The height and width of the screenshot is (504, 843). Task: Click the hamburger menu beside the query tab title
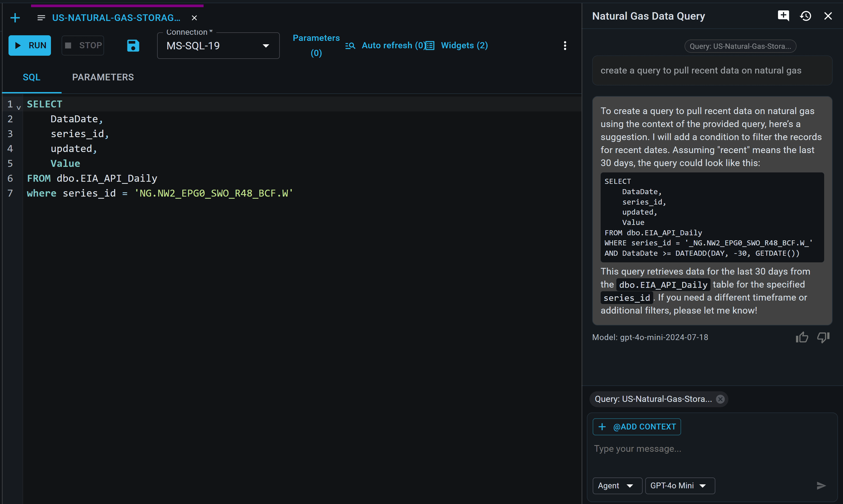pyautogui.click(x=41, y=18)
